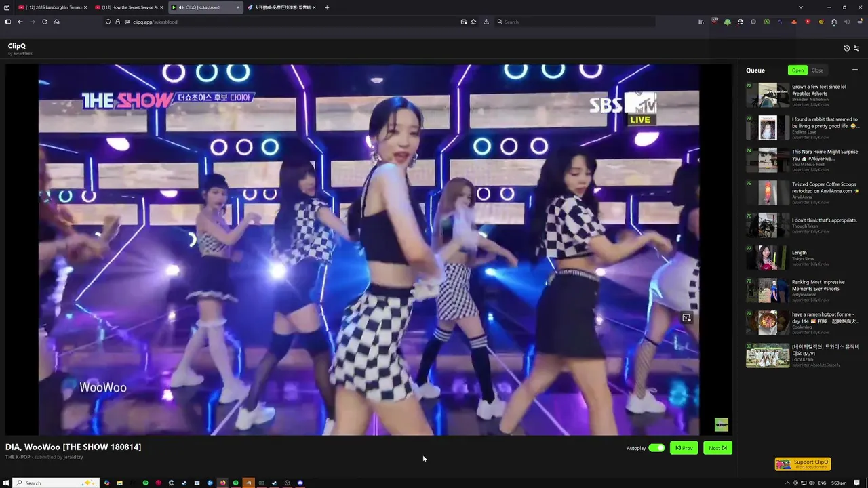Skip to next clip with Next button
Image resolution: width=868 pixels, height=488 pixels.
pos(717,448)
